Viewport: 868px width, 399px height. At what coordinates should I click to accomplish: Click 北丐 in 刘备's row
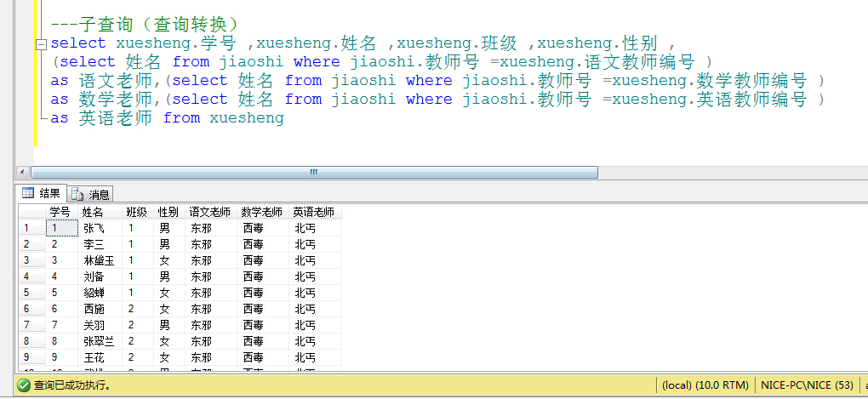(x=314, y=276)
